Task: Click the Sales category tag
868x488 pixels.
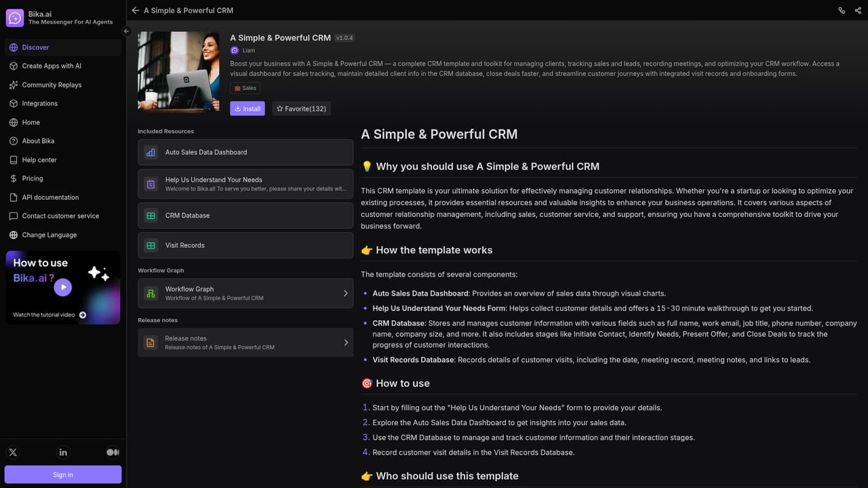Action: (x=245, y=88)
